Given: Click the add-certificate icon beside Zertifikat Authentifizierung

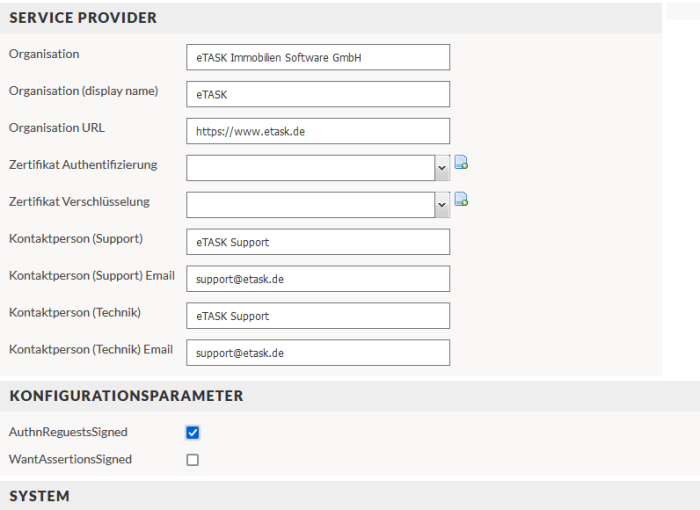Looking at the screenshot, I should tap(461, 162).
